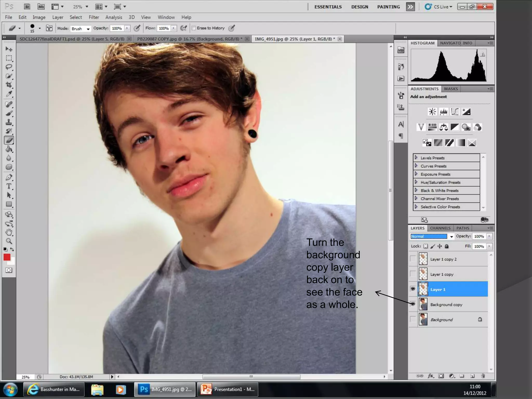
Task: Open the Image menu
Action: click(39, 17)
